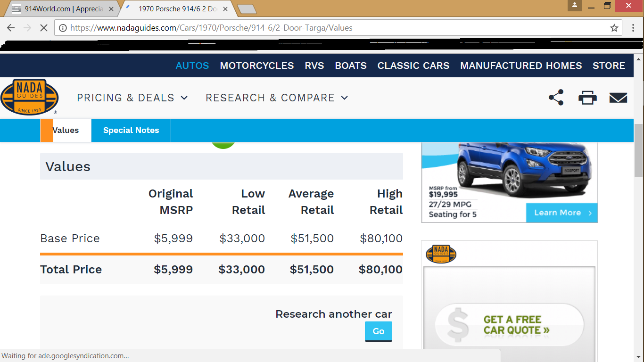644x362 pixels.
Task: Click the address bar URL field
Action: coord(330,28)
